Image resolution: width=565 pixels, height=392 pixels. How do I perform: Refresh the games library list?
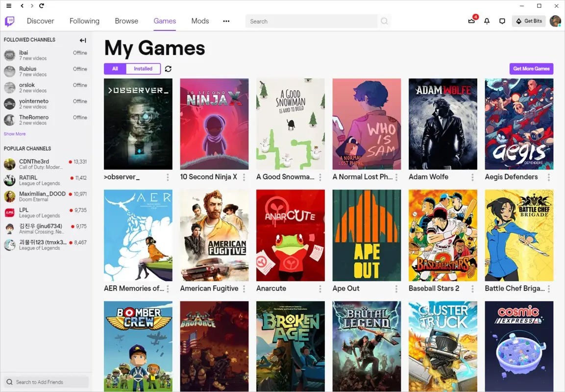pyautogui.click(x=168, y=69)
